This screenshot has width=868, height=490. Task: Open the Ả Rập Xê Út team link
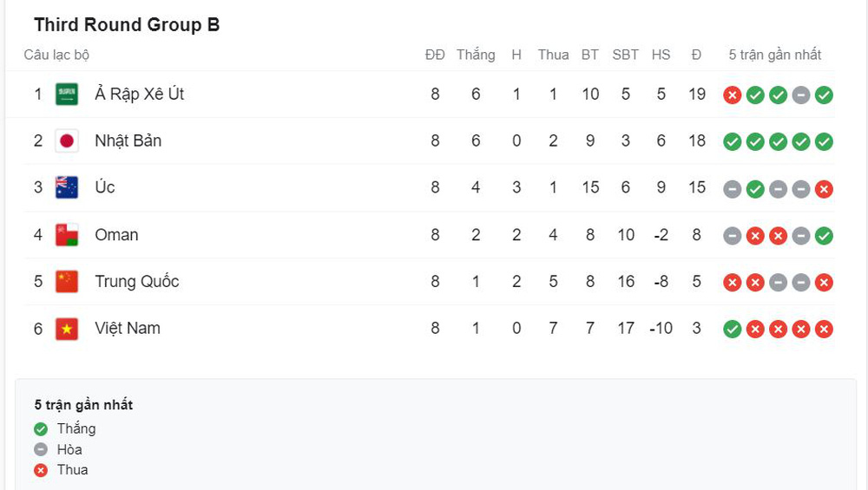coord(139,94)
